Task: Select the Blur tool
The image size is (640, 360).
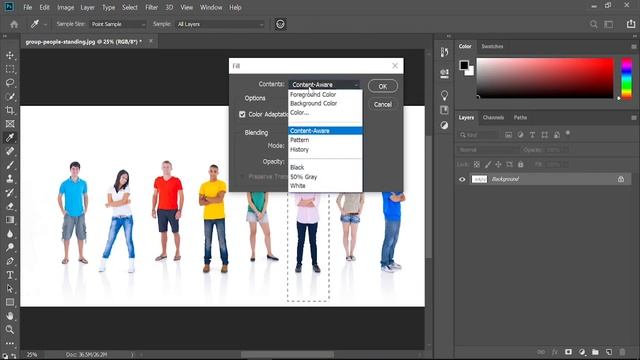Action: click(10, 234)
